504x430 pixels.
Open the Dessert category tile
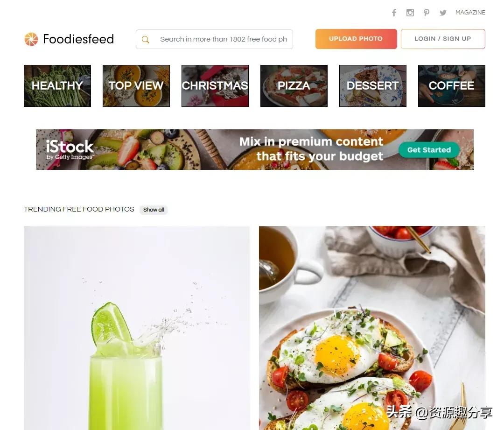click(x=373, y=86)
